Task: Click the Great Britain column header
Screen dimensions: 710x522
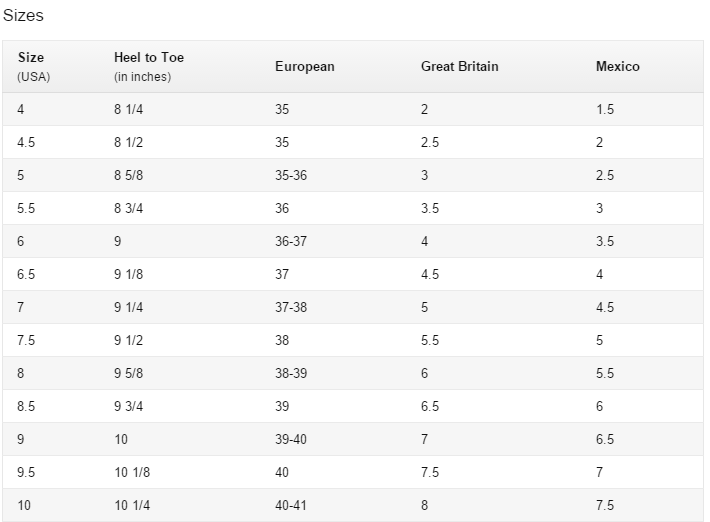Action: tap(459, 67)
